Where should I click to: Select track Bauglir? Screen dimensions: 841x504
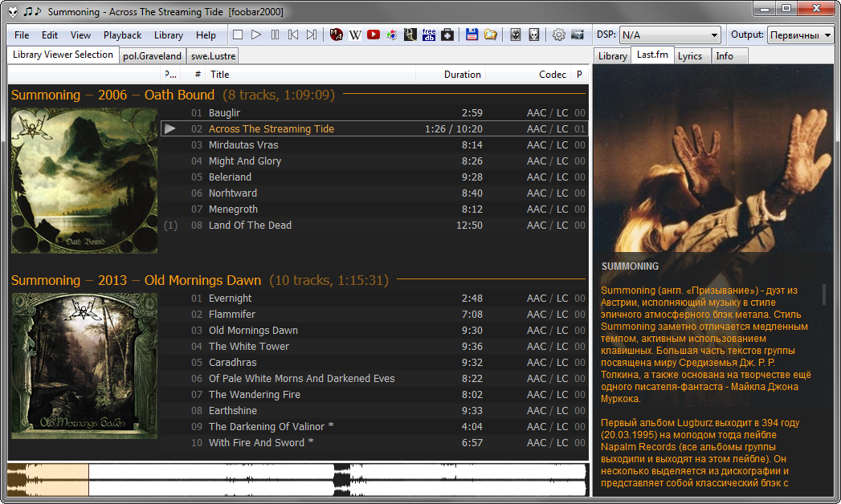[x=374, y=113]
